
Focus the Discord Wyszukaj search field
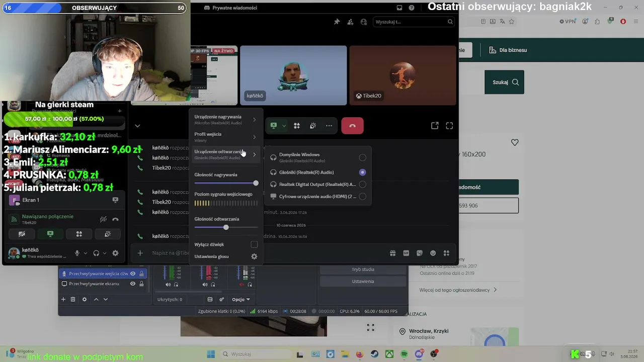point(414,22)
